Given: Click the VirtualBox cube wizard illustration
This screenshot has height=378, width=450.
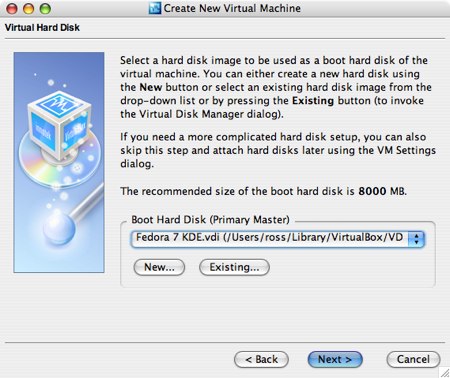Looking at the screenshot, I should click(x=59, y=162).
